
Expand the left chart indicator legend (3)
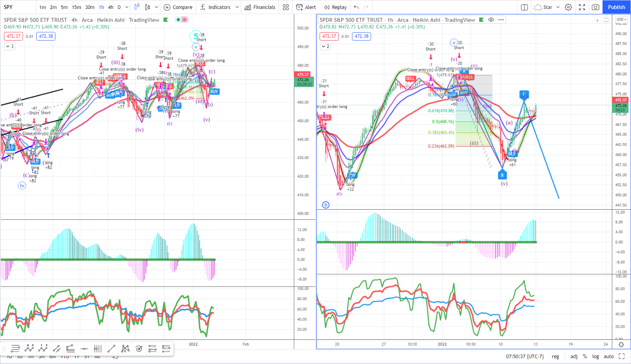tap(9, 46)
